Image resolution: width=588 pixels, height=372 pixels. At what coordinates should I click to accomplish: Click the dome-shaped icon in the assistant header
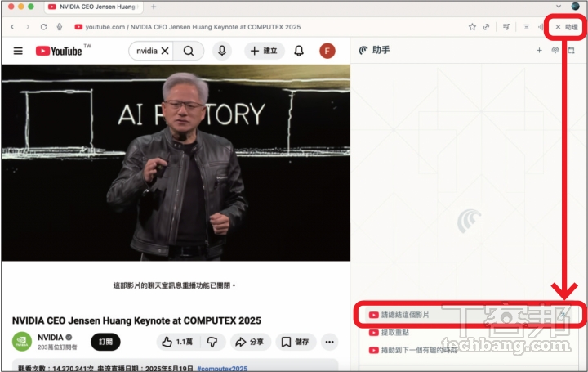555,50
